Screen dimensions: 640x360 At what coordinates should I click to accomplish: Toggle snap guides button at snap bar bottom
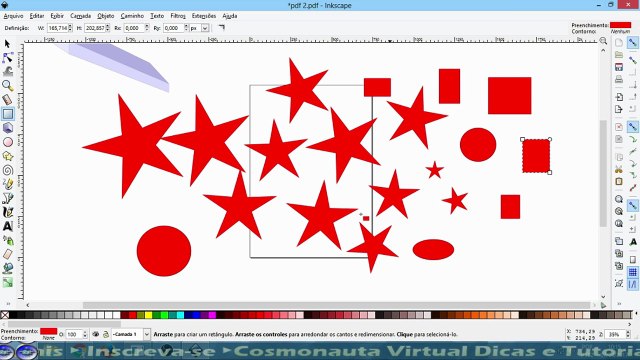[x=633, y=284]
